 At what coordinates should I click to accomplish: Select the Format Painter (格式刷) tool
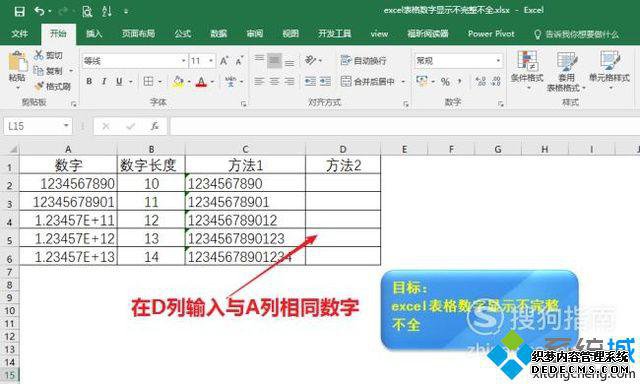pyautogui.click(x=53, y=86)
